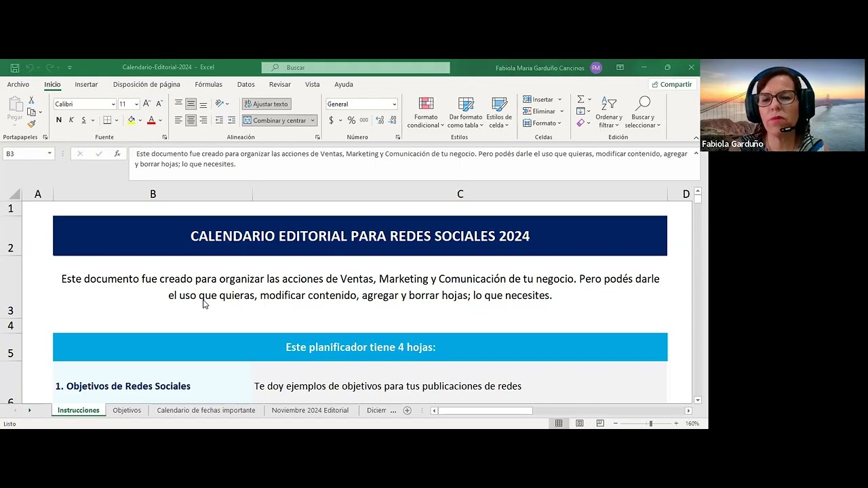868x488 pixels.
Task: Click the text orientation icon
Action: pos(220,104)
